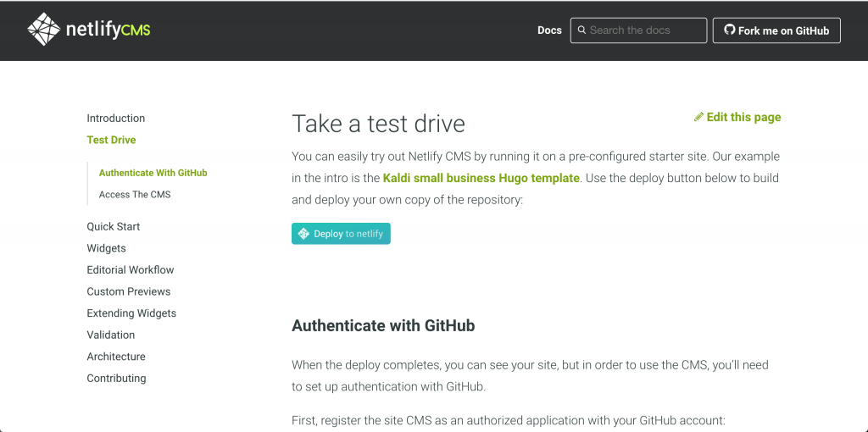
Task: Open Custom Previews docs page
Action: 129,291
